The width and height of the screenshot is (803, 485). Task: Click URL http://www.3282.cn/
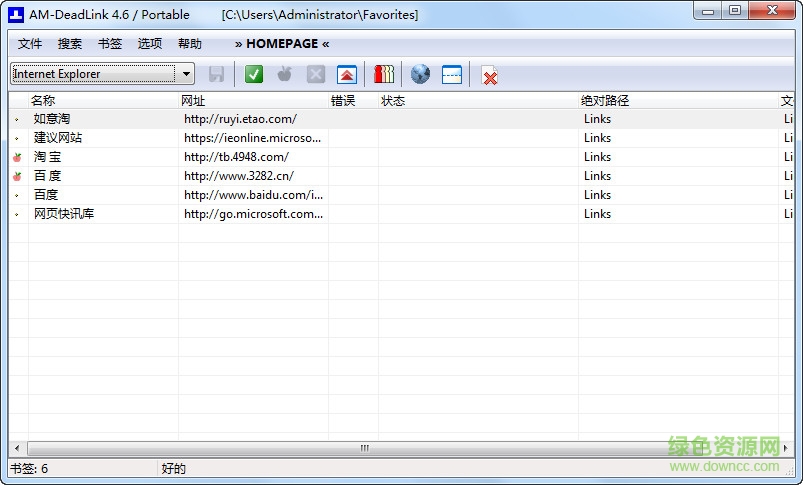point(239,176)
